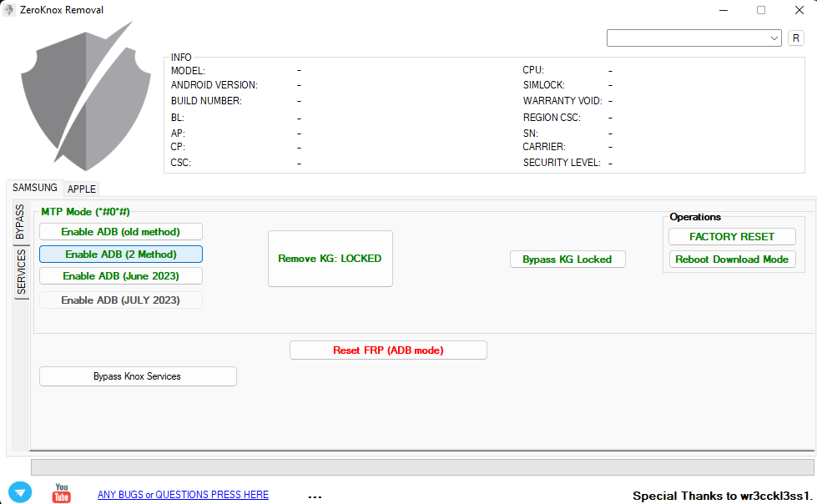
Task: Click the three dots status text
Action: (315, 497)
